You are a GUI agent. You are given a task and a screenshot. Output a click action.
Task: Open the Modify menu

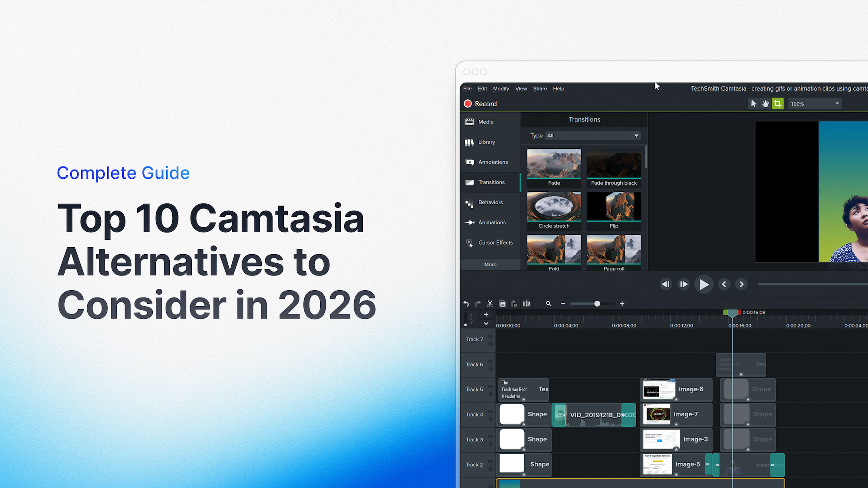coord(501,88)
